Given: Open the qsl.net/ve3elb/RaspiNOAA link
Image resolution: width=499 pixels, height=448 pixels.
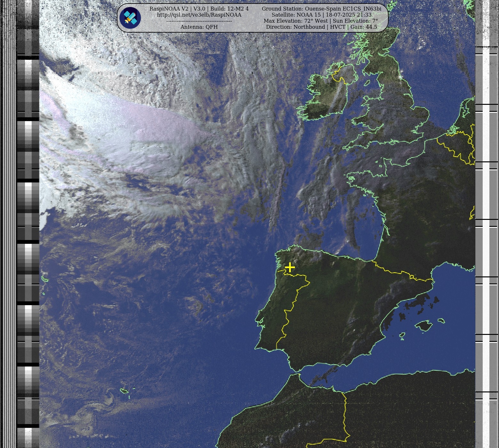Looking at the screenshot, I should 199,15.
